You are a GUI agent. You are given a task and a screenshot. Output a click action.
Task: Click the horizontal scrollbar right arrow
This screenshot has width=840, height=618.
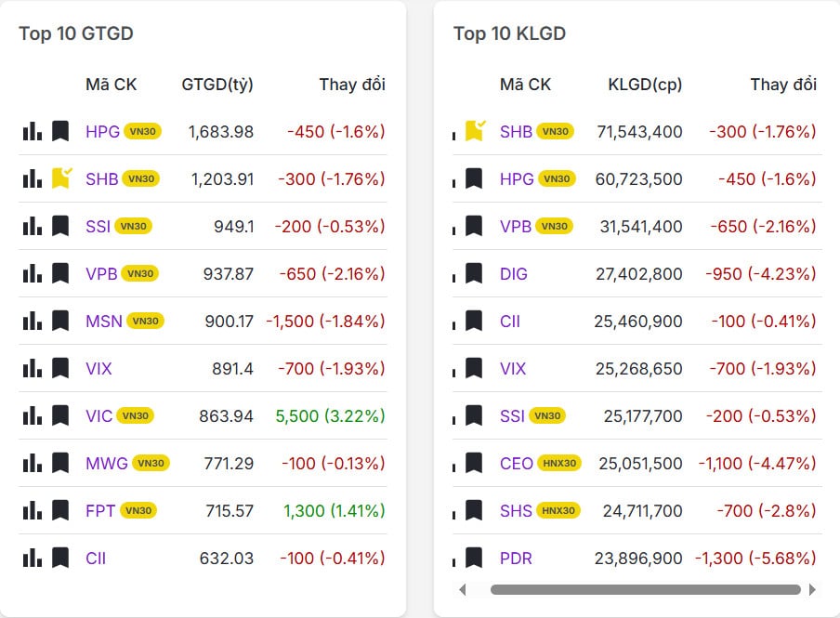coord(812,589)
